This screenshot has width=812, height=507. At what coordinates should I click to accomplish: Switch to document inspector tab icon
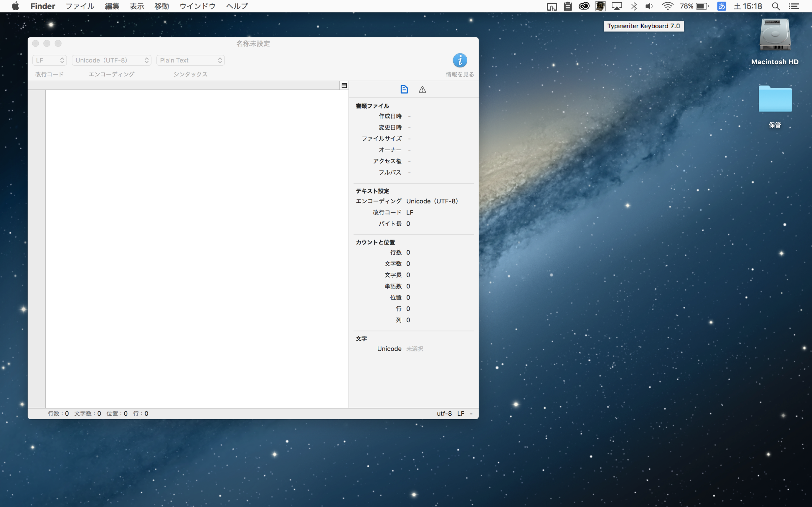[x=404, y=90]
